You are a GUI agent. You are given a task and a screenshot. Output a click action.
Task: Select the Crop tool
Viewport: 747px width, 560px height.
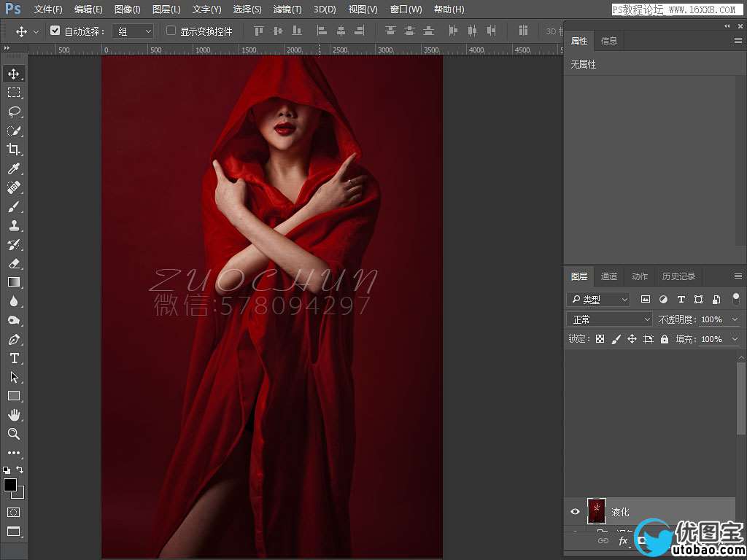pos(14,149)
